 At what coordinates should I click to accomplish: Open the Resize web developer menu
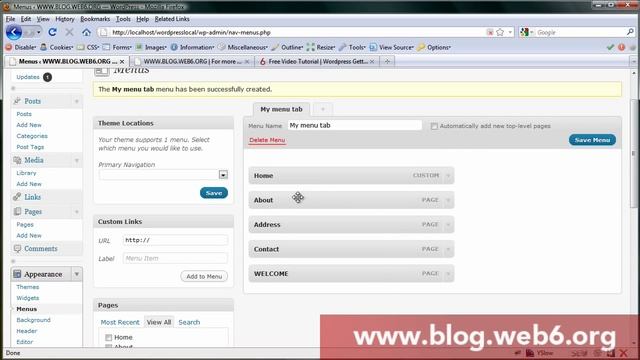pos(321,47)
